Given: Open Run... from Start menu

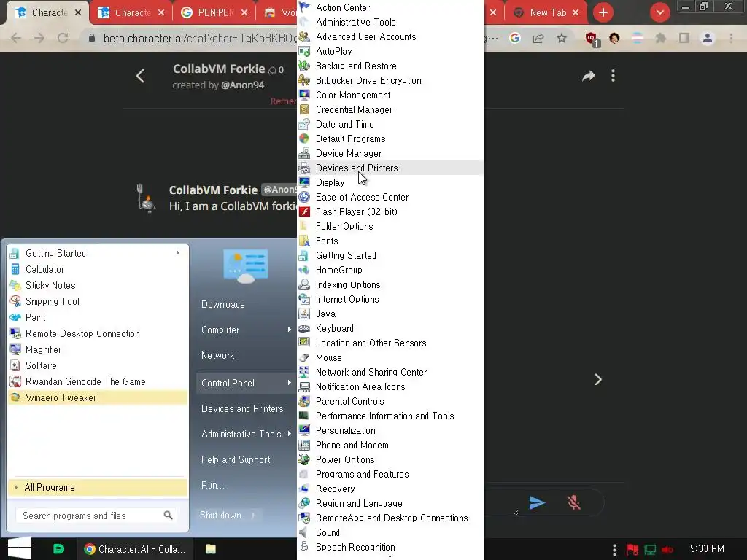Looking at the screenshot, I should coord(213,485).
